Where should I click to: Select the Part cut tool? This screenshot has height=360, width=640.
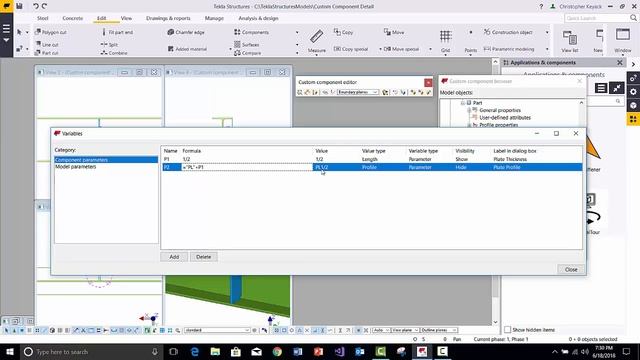pyautogui.click(x=47, y=53)
